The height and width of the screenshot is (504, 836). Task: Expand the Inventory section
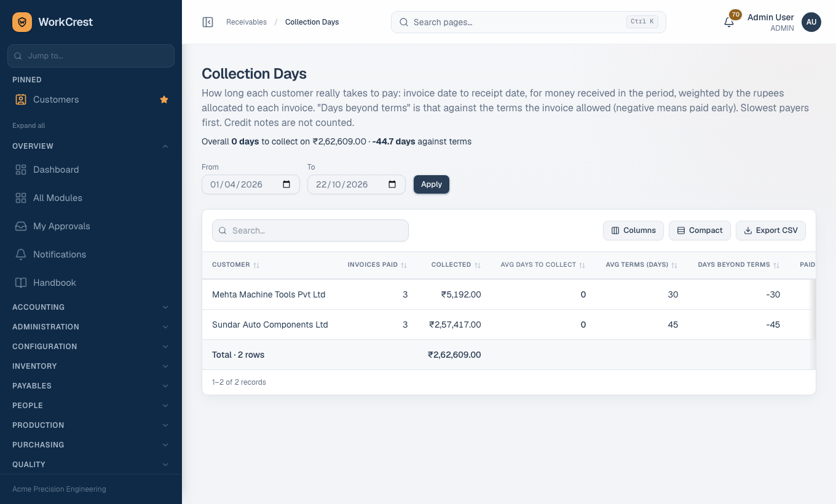(91, 366)
